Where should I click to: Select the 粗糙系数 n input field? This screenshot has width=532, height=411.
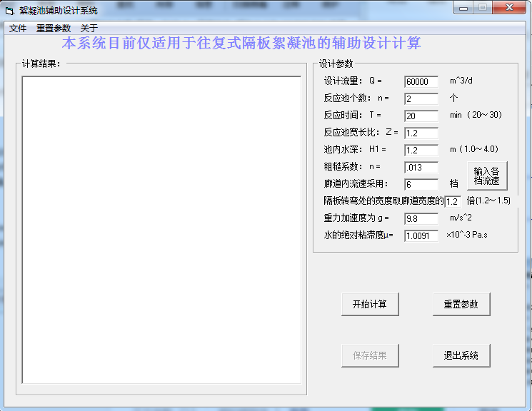coord(421,168)
